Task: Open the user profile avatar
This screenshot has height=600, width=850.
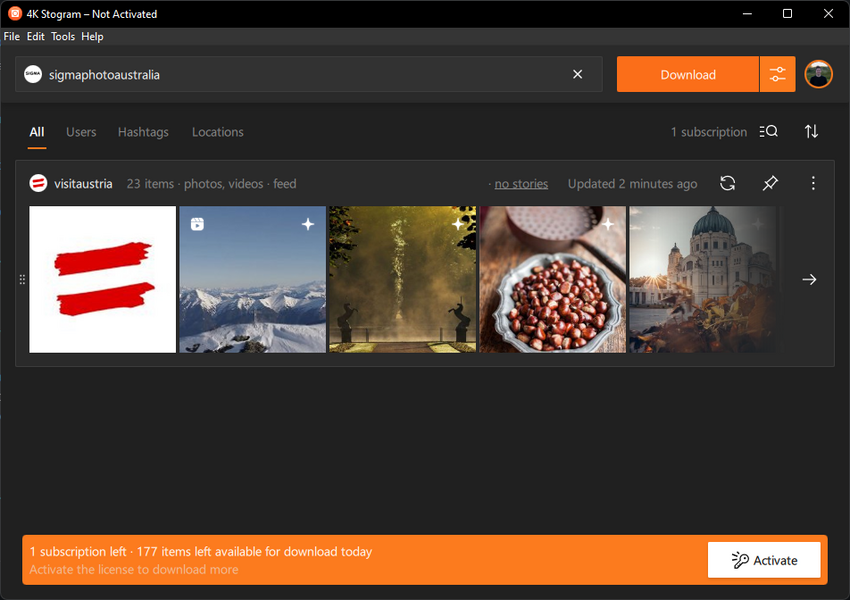Action: click(x=818, y=74)
